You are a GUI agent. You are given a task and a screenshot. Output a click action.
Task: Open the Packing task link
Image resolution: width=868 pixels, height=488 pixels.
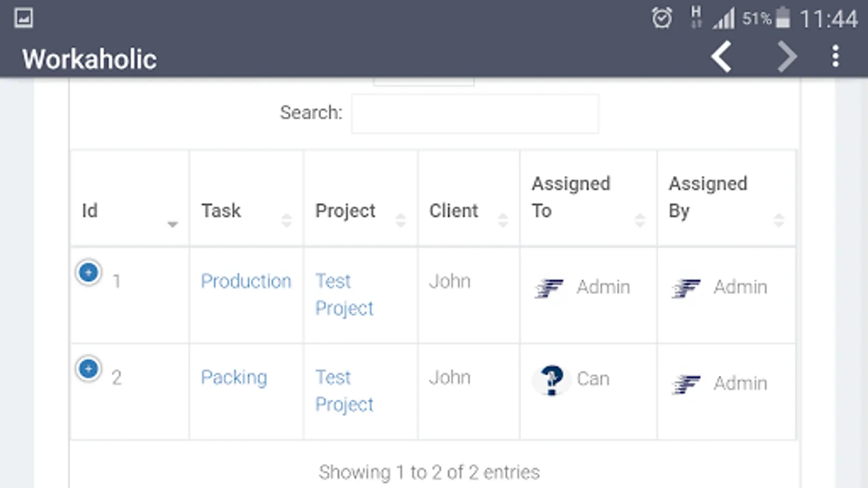[234, 377]
